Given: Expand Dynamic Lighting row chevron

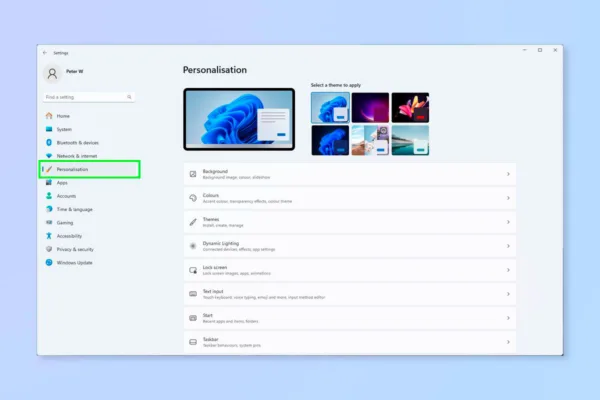Looking at the screenshot, I should [508, 246].
